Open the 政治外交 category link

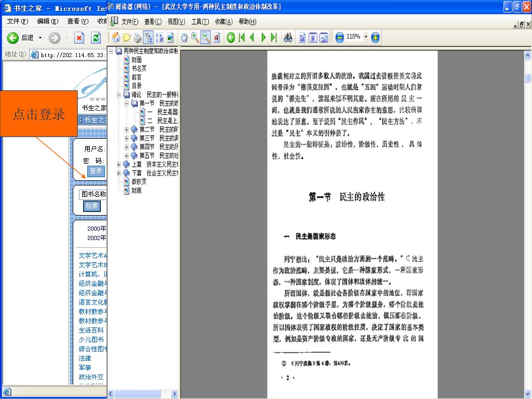(x=91, y=377)
